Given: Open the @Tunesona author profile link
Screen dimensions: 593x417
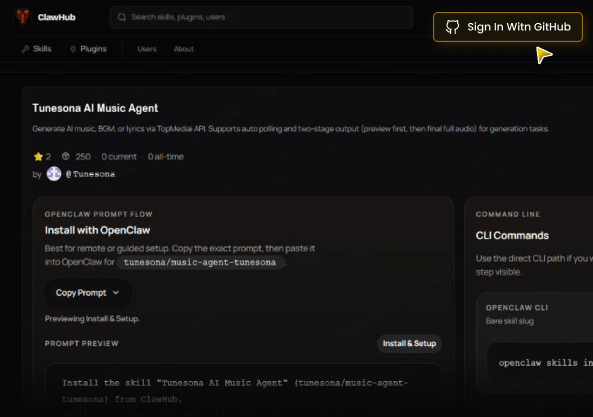Looking at the screenshot, I should click(x=90, y=174).
